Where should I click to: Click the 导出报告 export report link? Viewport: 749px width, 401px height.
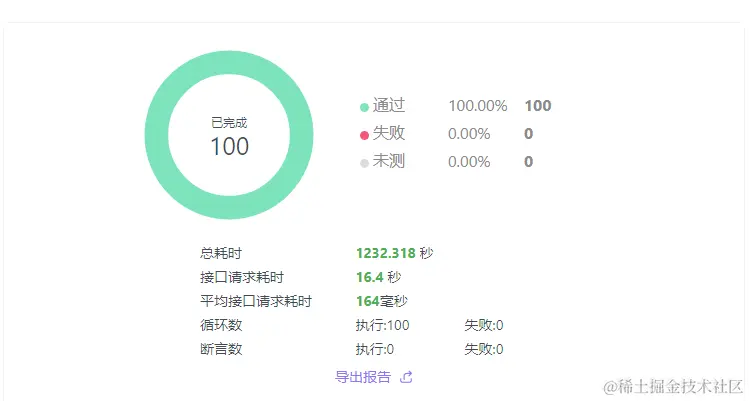(x=363, y=377)
